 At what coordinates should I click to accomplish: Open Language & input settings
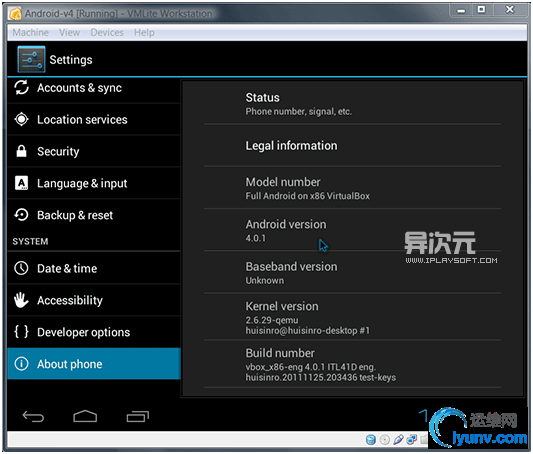(x=94, y=183)
